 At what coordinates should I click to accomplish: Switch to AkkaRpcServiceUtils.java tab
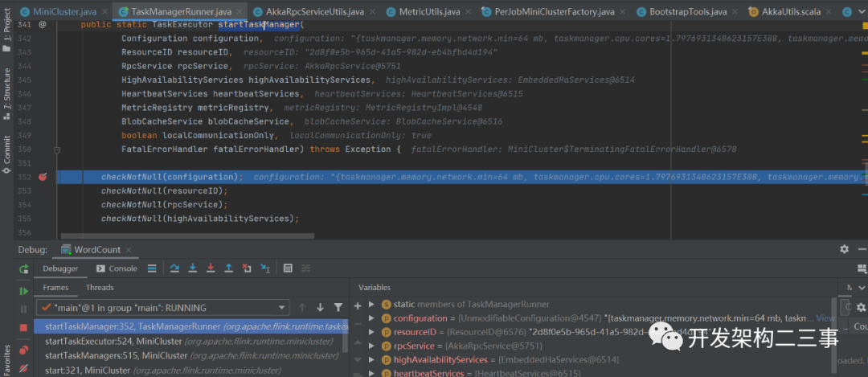316,11
